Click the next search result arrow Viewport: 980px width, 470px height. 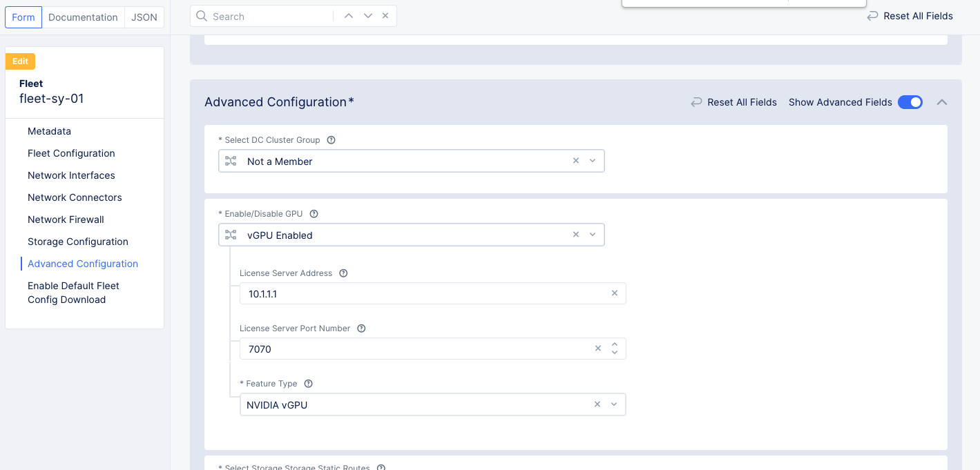pos(367,15)
